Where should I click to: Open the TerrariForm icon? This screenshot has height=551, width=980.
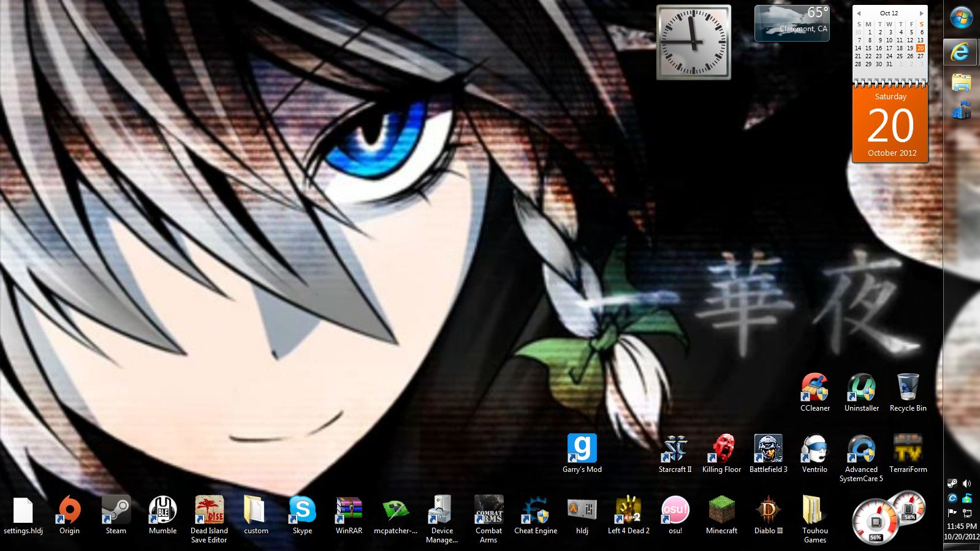pos(908,454)
